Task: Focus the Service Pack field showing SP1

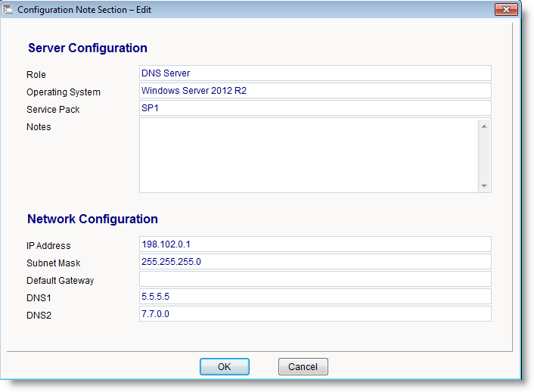Action: tap(315, 108)
